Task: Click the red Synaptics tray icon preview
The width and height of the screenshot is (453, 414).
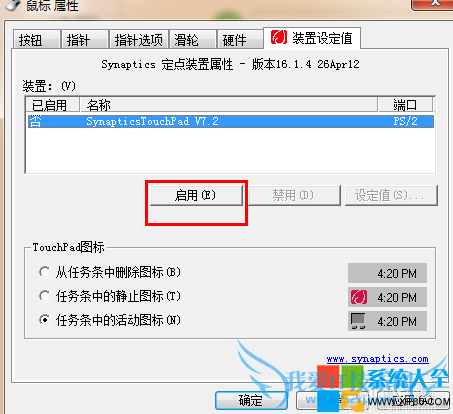Action: pyautogui.click(x=359, y=297)
